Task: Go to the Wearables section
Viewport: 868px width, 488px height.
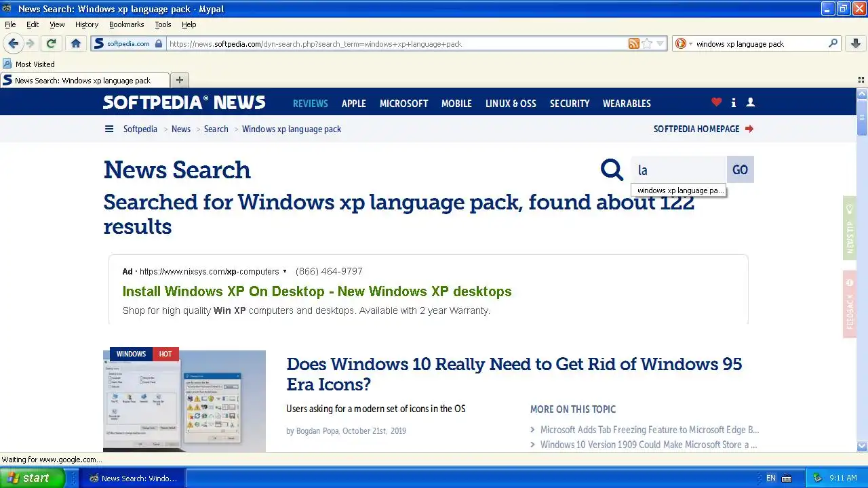Action: pos(627,103)
